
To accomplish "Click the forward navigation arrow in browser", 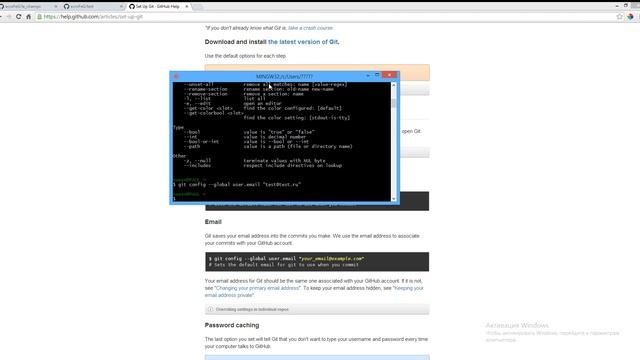I will 9,17.
